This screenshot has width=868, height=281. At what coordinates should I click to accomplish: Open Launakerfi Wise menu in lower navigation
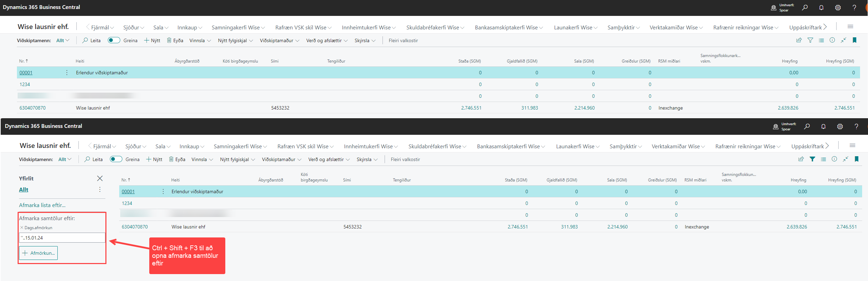578,146
